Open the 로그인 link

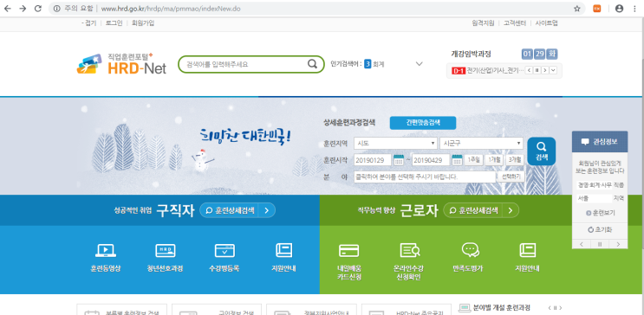click(114, 23)
